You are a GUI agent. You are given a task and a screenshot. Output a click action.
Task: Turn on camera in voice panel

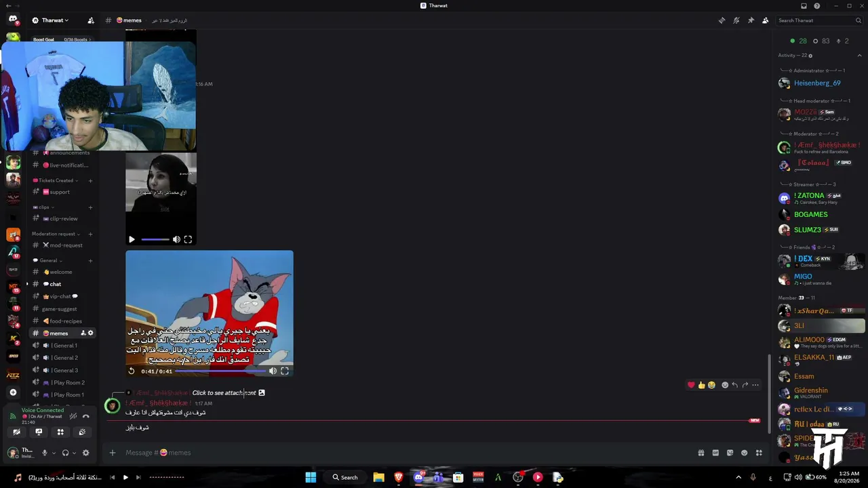(x=17, y=432)
